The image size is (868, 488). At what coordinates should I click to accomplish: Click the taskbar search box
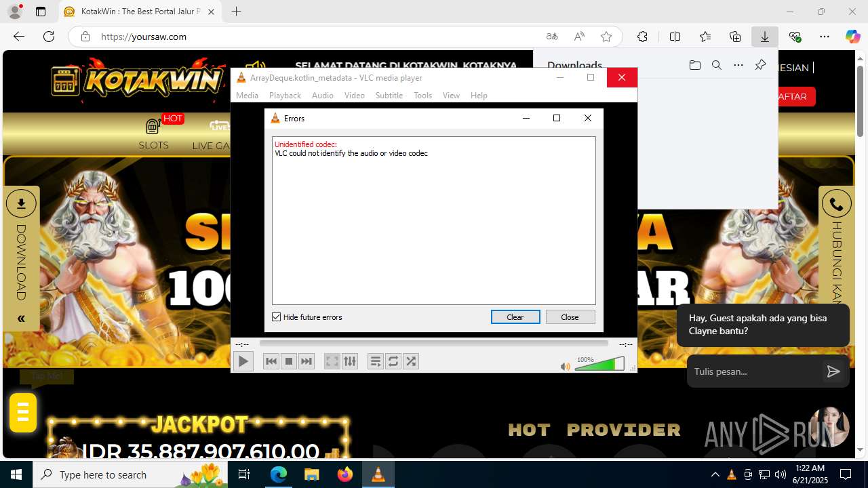click(x=132, y=474)
